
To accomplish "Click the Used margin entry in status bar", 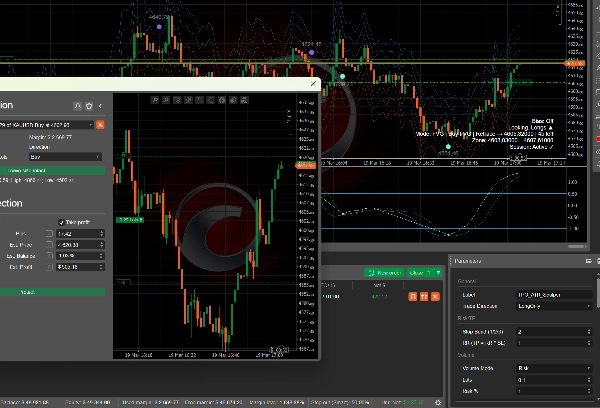I will click(151, 402).
